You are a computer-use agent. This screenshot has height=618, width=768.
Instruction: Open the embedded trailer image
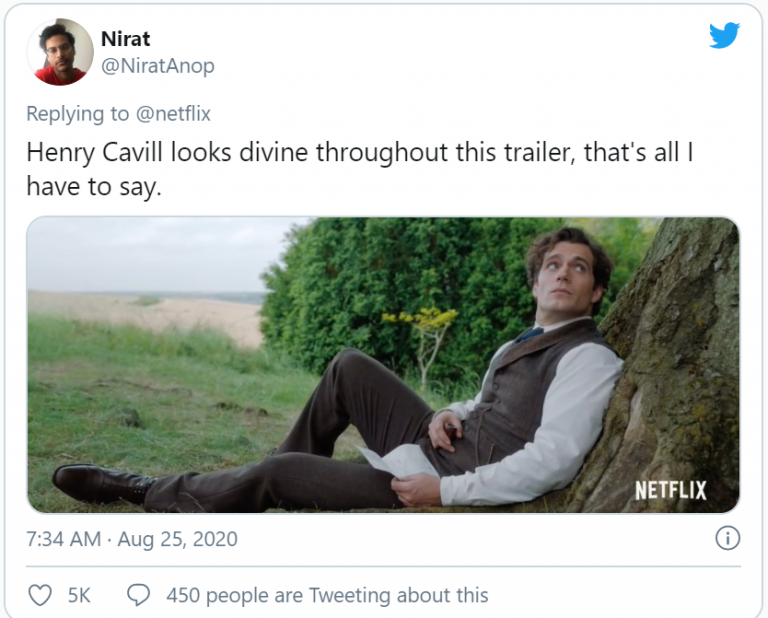(x=383, y=365)
